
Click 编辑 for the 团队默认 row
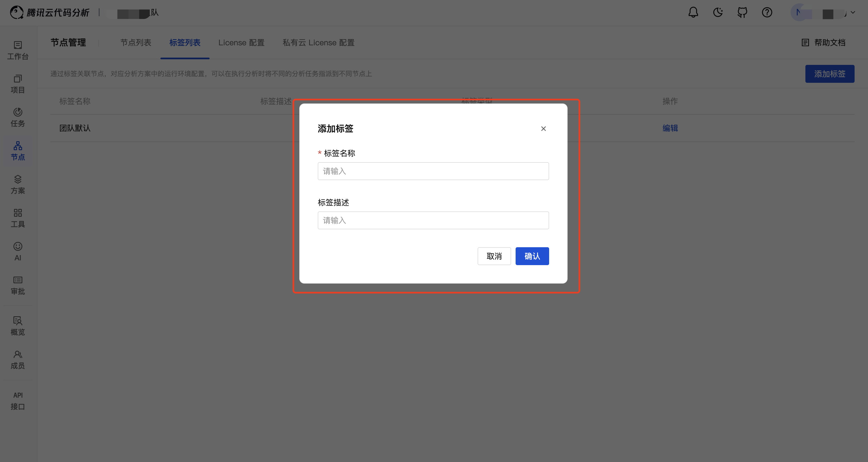(670, 128)
